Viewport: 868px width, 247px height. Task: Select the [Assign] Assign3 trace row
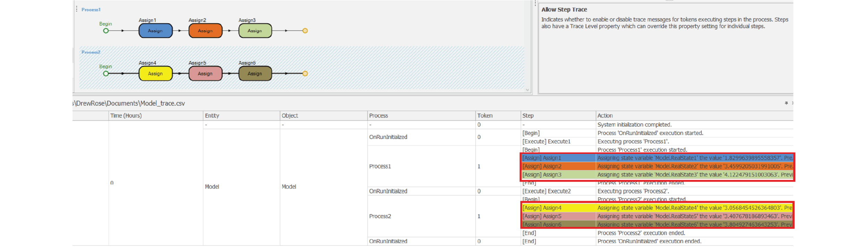[657, 175]
